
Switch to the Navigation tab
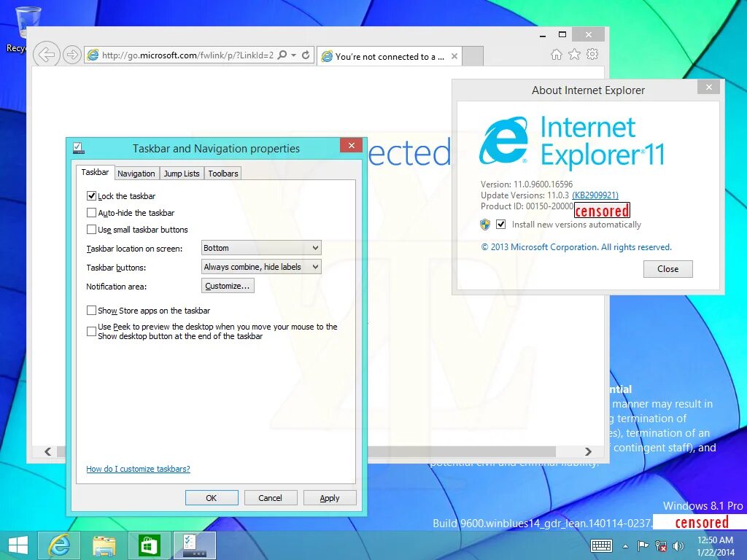point(136,173)
